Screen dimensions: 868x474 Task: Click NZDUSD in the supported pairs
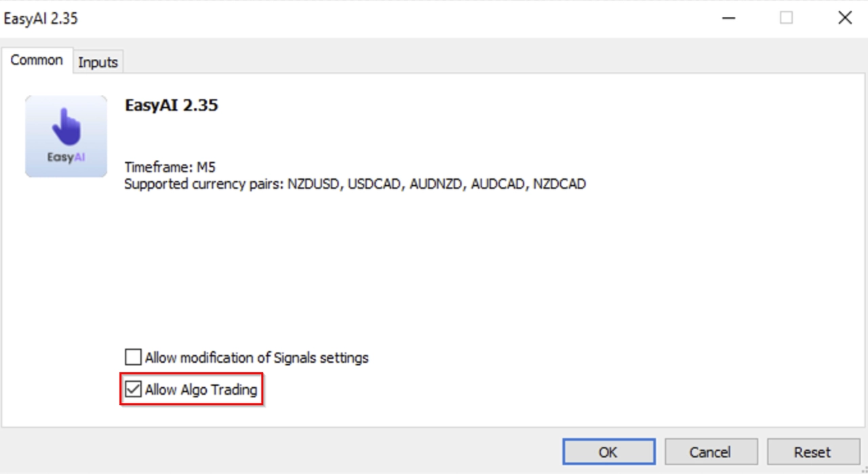click(x=314, y=184)
